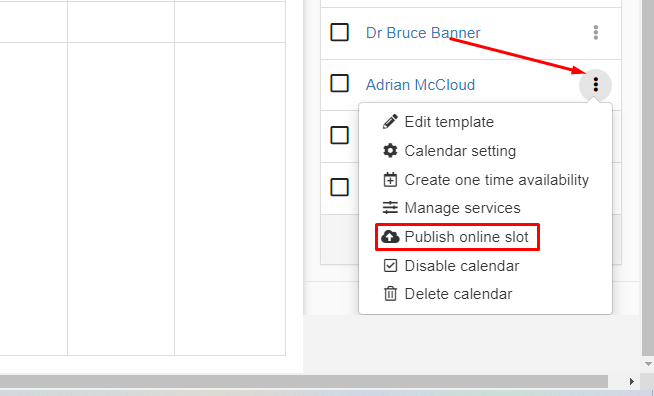Open the Adrian McCloud calendar link
This screenshot has height=396, width=654.
pyautogui.click(x=420, y=85)
